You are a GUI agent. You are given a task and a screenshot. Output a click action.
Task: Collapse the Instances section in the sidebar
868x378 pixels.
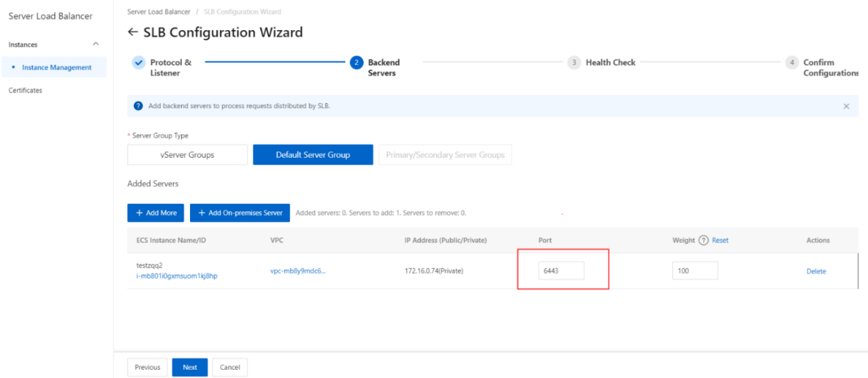pyautogui.click(x=96, y=44)
